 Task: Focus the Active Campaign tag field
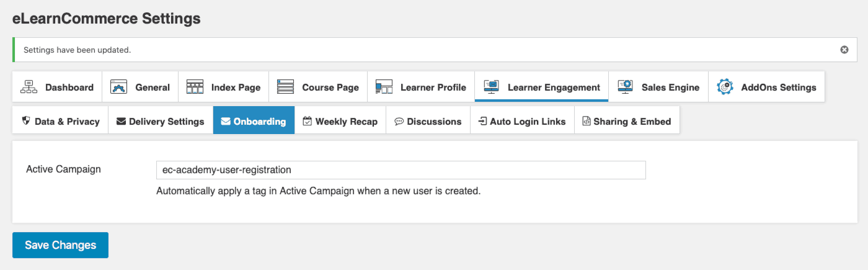pos(401,170)
